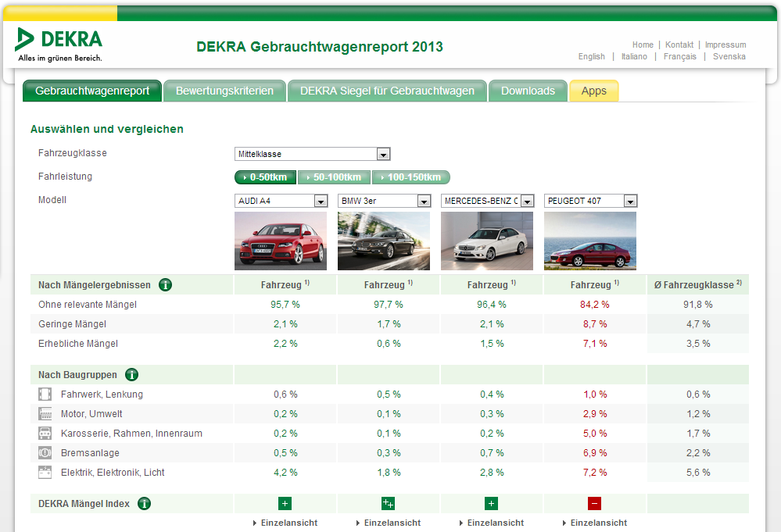Open the DEKRA Siegel für Gebrauchtwagen tab
The width and height of the screenshot is (781, 532).
click(387, 91)
